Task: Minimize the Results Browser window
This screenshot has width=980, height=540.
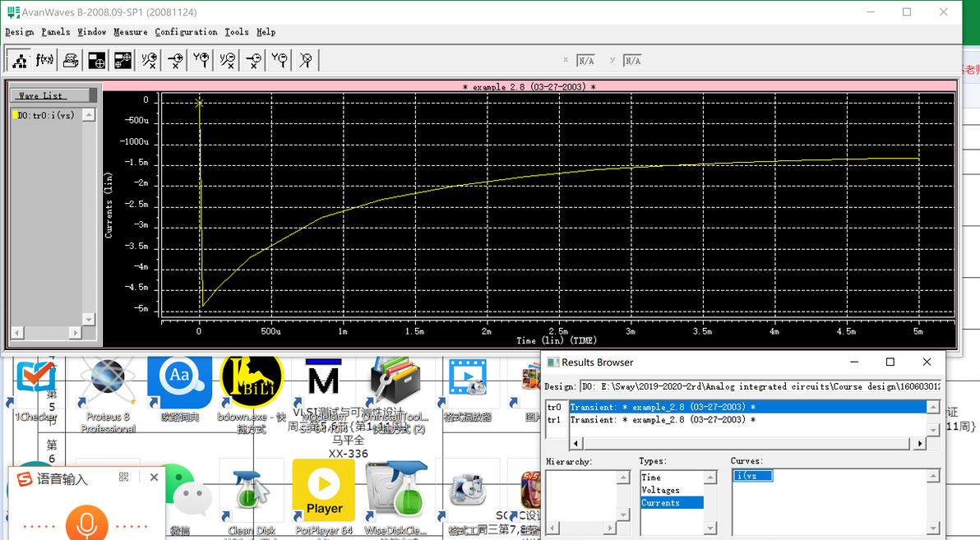Action: (x=854, y=362)
